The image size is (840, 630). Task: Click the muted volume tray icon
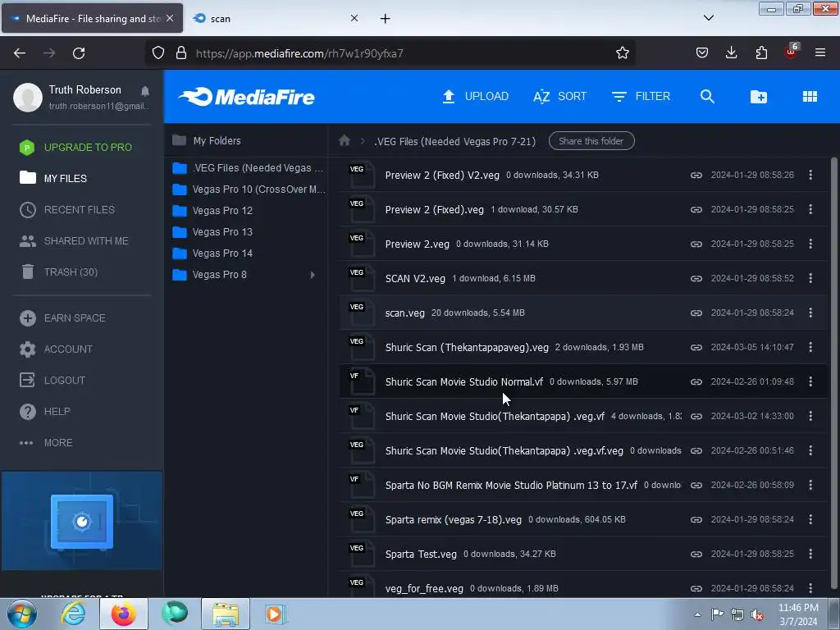[x=757, y=614]
